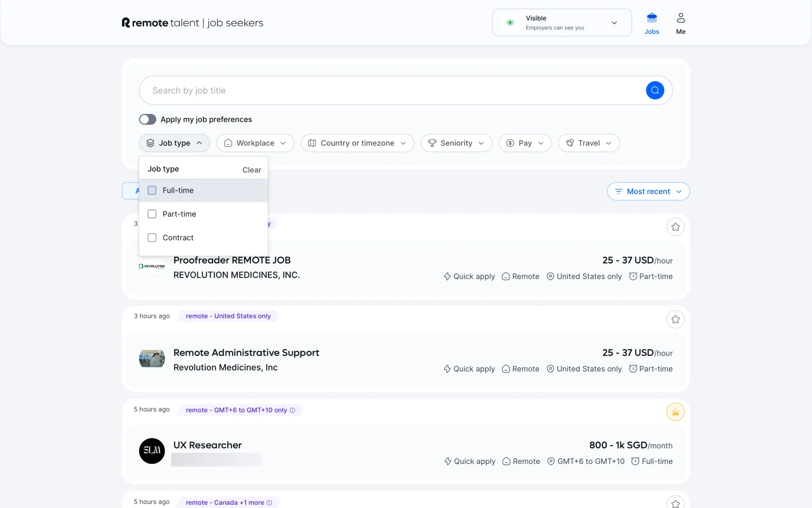Open the Me profile icon

(680, 18)
